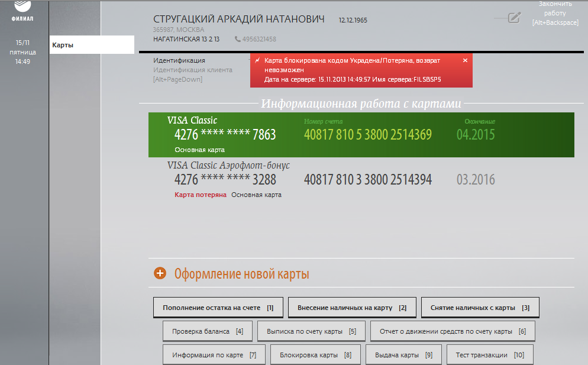Click address line Нагатинская 13 2 13
This screenshot has width=588, height=365.
(186, 39)
